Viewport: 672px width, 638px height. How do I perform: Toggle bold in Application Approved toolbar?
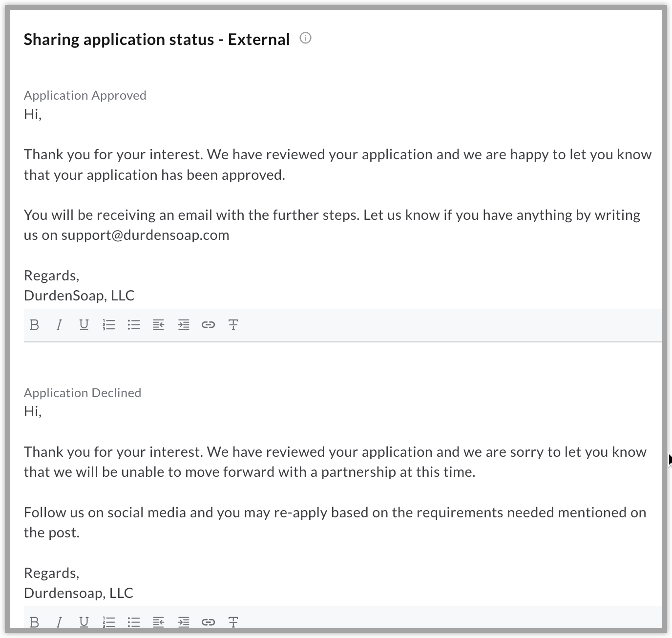pos(34,325)
